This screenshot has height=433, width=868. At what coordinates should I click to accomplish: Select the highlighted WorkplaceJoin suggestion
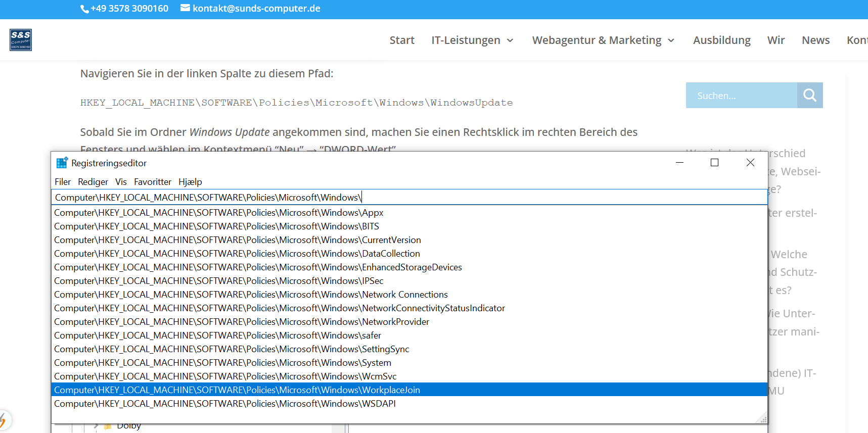pyautogui.click(x=409, y=390)
